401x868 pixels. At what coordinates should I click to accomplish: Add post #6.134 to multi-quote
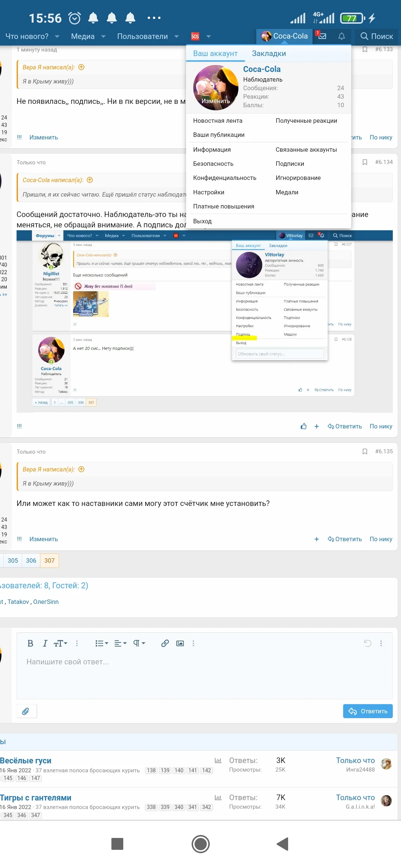(x=317, y=427)
